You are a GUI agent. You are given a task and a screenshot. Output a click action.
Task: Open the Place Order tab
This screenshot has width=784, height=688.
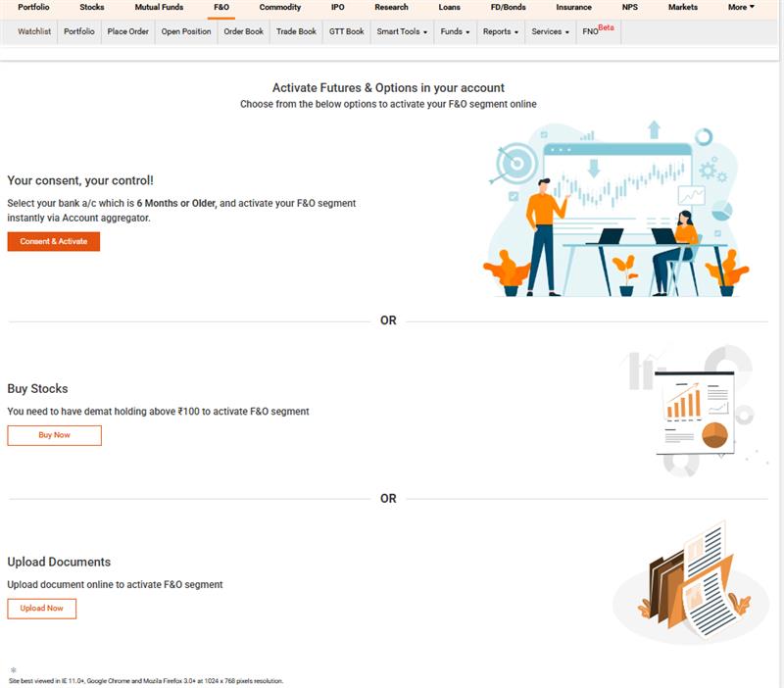click(x=128, y=31)
